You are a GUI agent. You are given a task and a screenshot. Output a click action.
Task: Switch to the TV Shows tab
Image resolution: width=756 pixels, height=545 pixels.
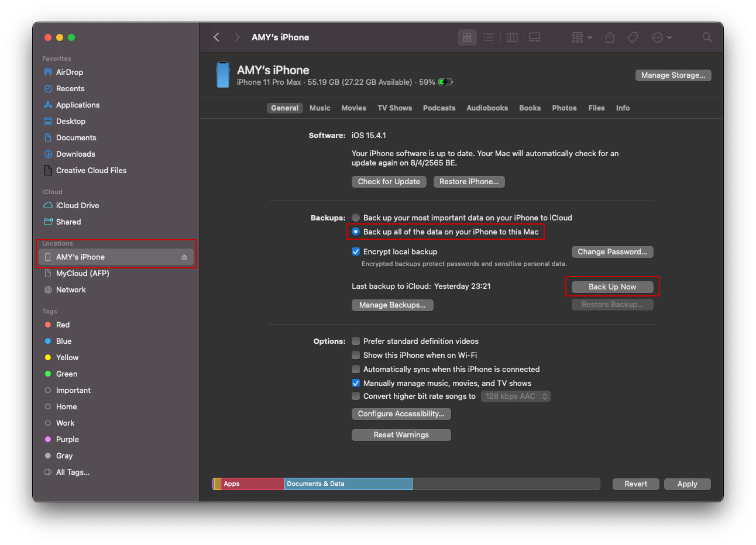394,108
